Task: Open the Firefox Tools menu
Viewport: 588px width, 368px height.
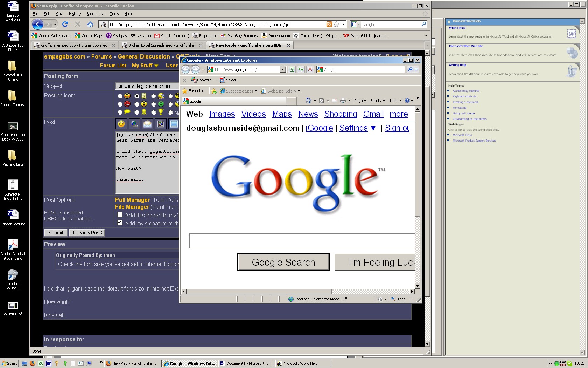Action: pyautogui.click(x=114, y=14)
